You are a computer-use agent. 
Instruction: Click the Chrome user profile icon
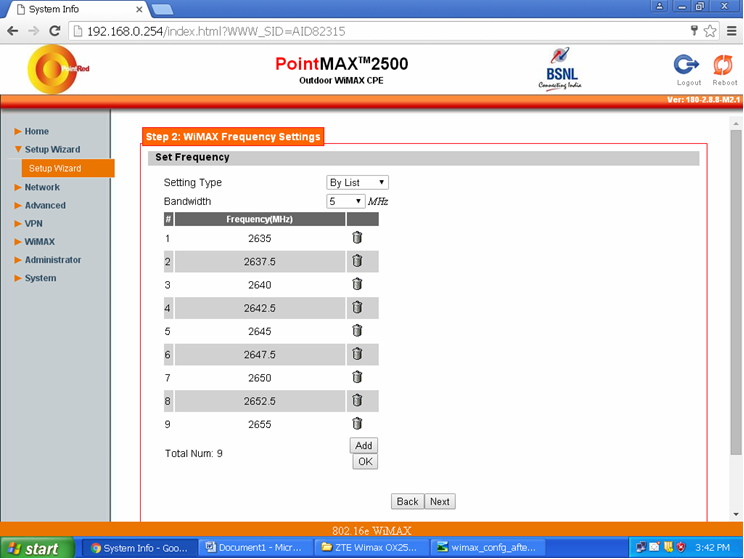(x=659, y=6)
